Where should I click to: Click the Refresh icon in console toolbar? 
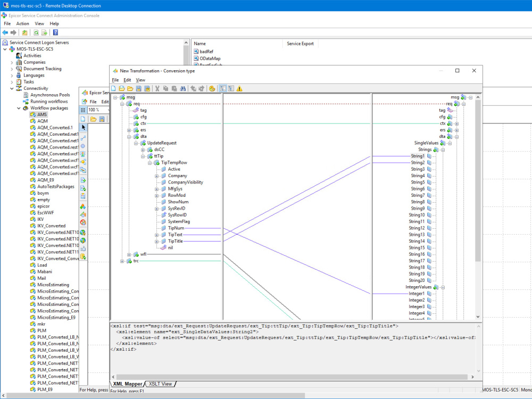[36, 32]
